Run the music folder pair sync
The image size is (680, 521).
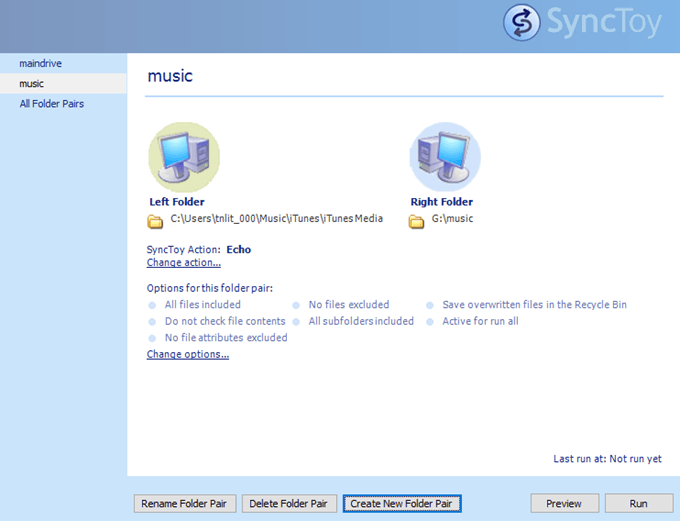point(638,503)
